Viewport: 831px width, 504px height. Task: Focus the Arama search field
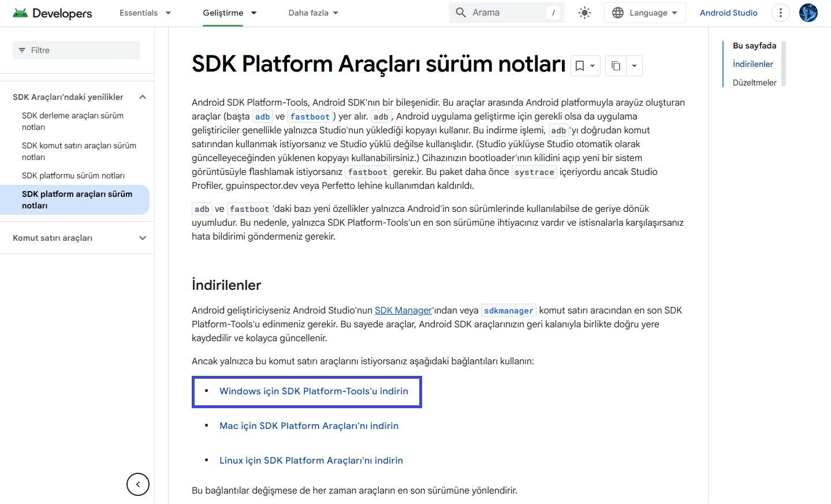[507, 13]
